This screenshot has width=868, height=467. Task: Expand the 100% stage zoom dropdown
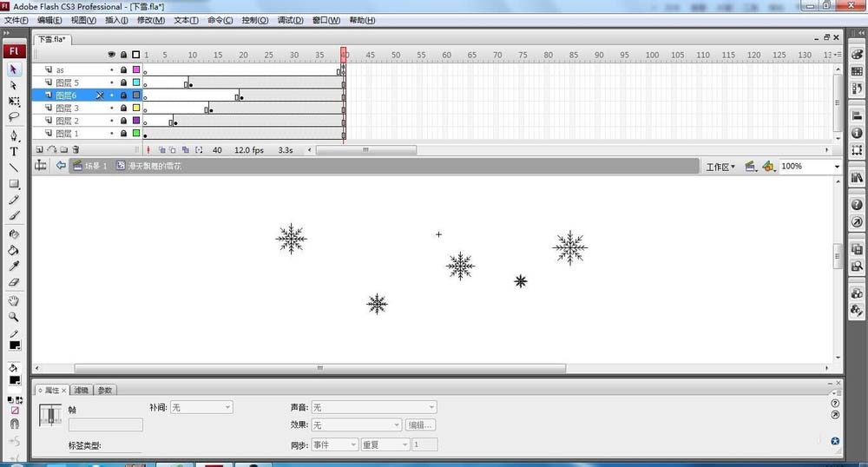coord(837,167)
